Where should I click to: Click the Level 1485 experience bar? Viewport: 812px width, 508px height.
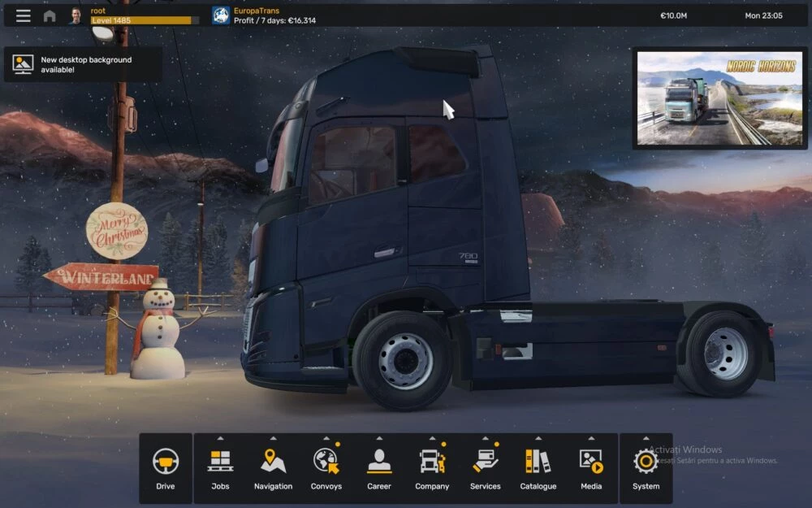(140, 20)
